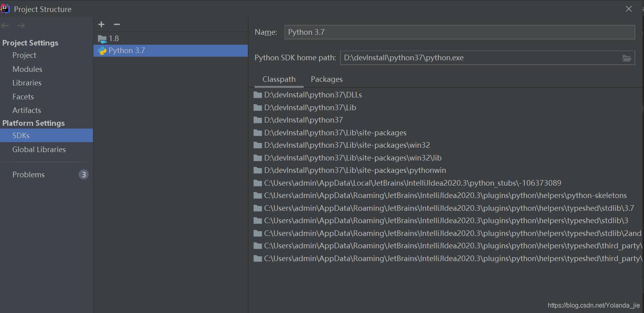The image size is (644, 313).
Task: Click the plus icon to add an SDK
Action: [x=101, y=24]
